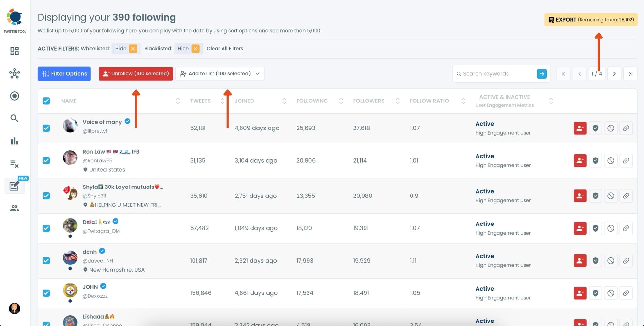The image size is (644, 326).
Task: View analytics via bar chart sidebar icon
Action: point(14,141)
